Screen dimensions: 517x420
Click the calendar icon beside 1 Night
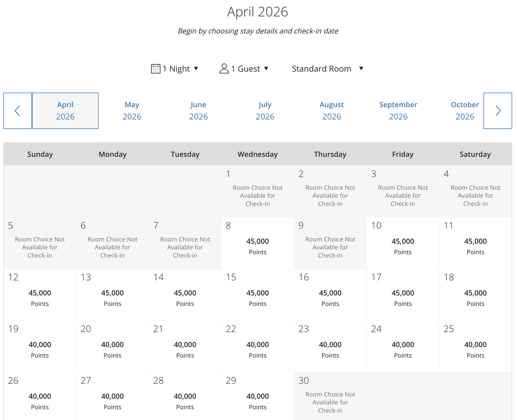[x=156, y=68]
